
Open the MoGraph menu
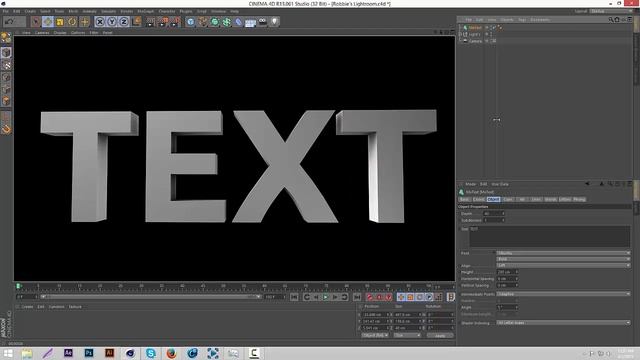(x=145, y=11)
